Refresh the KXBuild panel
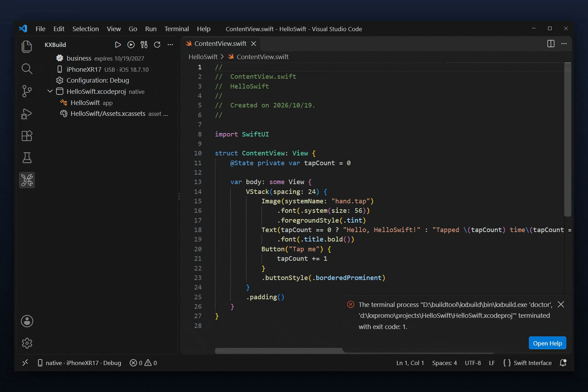 (157, 45)
